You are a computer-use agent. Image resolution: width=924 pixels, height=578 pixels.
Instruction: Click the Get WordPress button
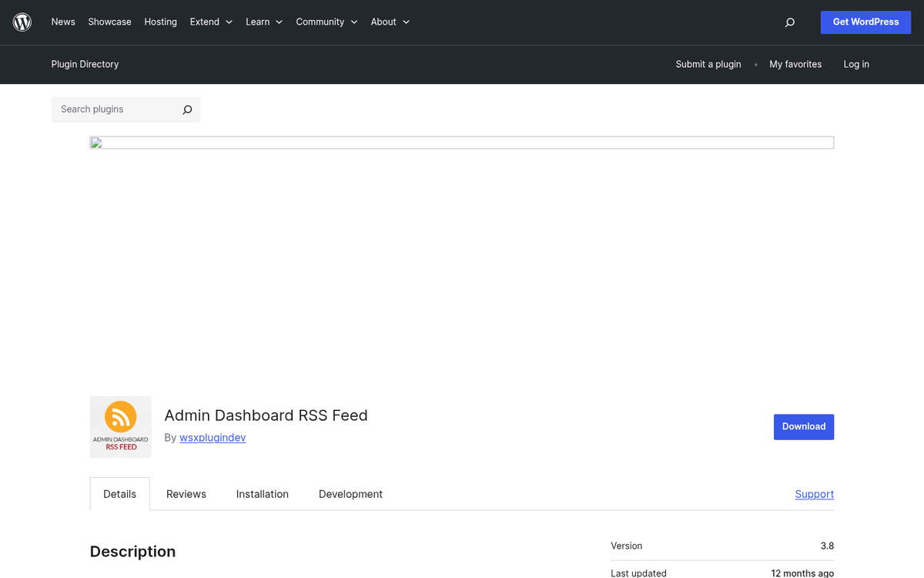click(x=865, y=22)
